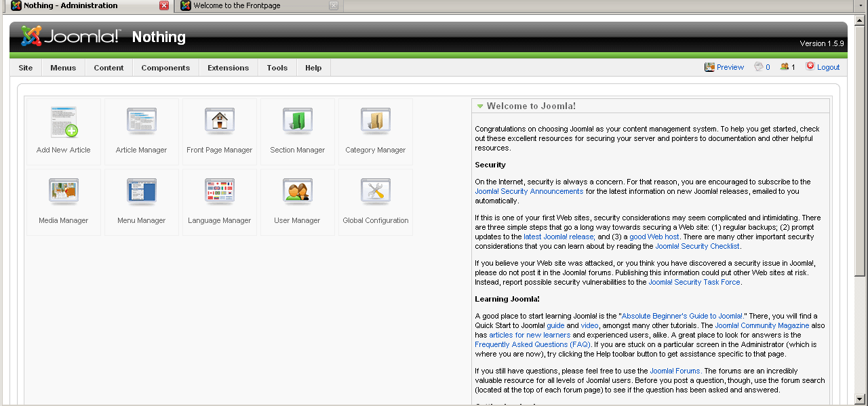
Task: Click the Logout link
Action: 828,67
